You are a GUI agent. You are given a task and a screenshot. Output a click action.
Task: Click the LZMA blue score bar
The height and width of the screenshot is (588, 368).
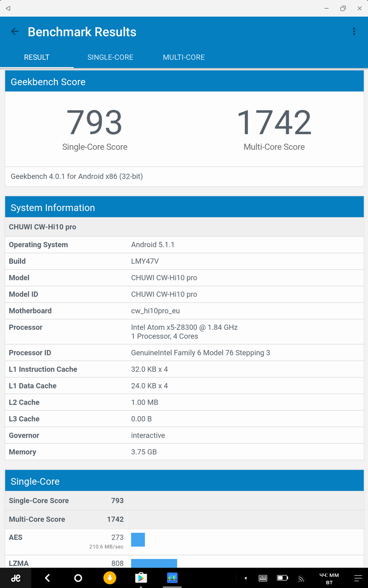[x=154, y=563]
